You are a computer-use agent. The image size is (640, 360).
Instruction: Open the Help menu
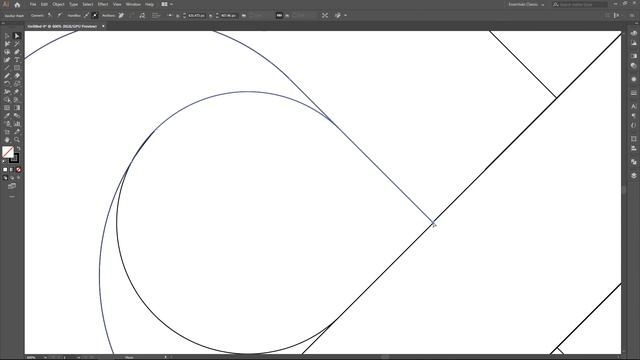[x=150, y=4]
